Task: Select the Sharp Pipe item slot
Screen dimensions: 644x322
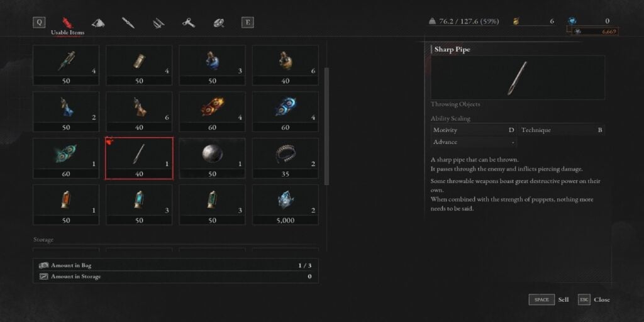Action: [139, 158]
